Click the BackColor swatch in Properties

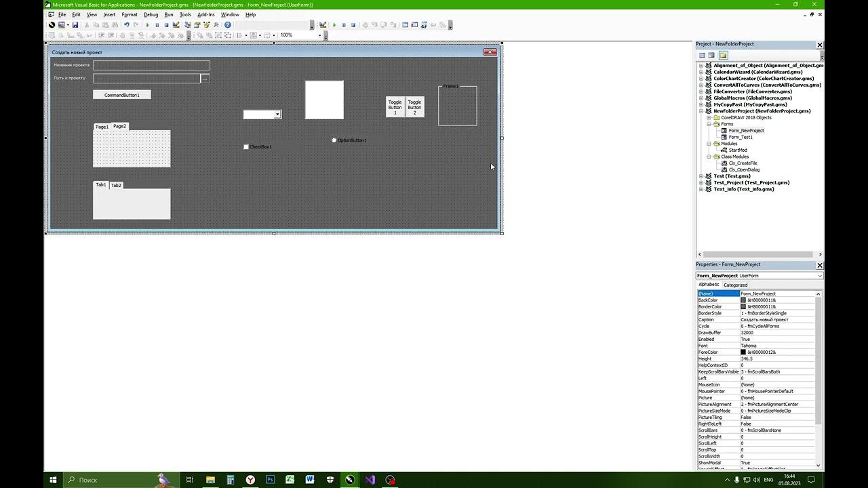[x=743, y=300]
